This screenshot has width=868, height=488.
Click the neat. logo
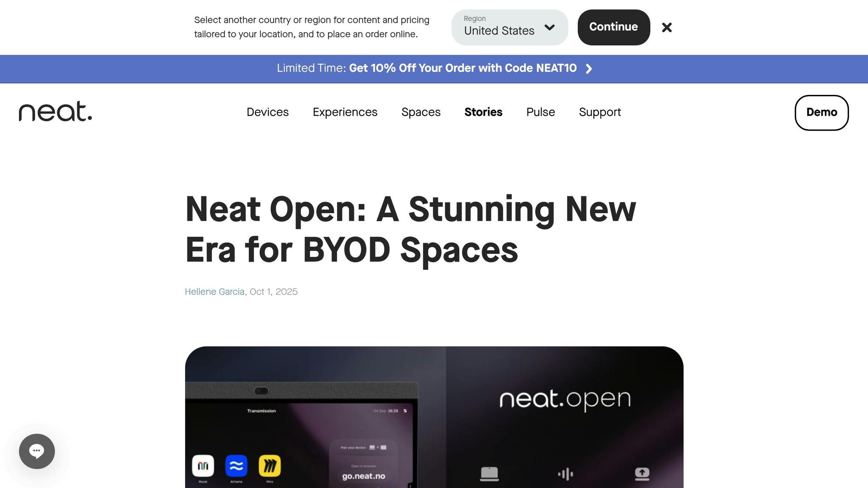click(56, 111)
